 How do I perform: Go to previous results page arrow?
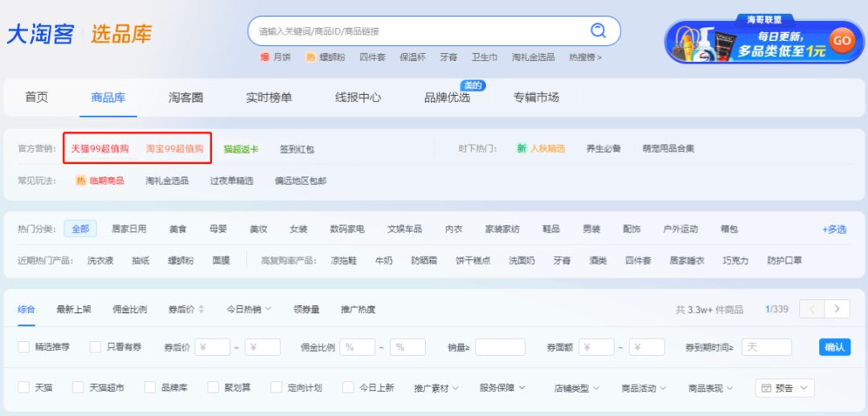click(812, 309)
